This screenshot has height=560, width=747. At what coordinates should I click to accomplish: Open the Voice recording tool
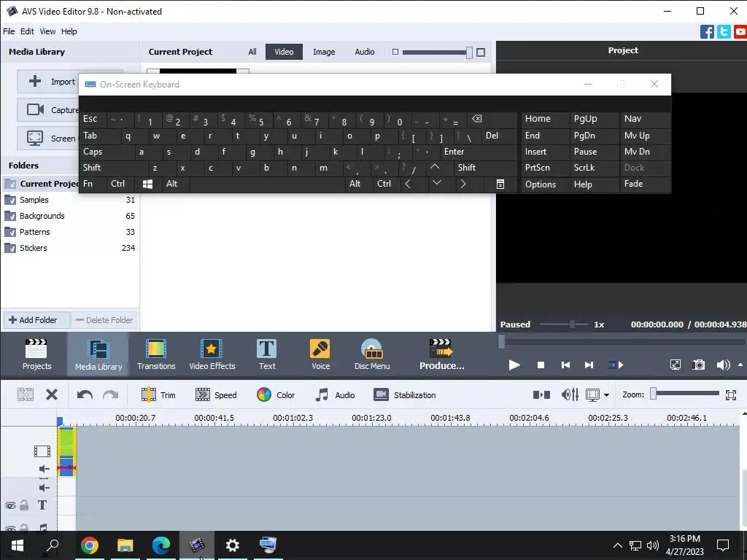[x=320, y=354]
